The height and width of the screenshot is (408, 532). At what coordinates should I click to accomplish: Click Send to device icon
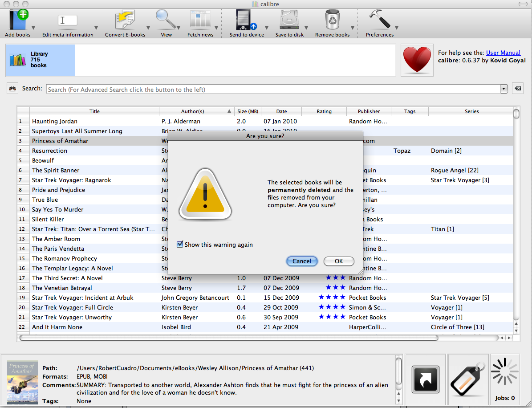(246, 20)
